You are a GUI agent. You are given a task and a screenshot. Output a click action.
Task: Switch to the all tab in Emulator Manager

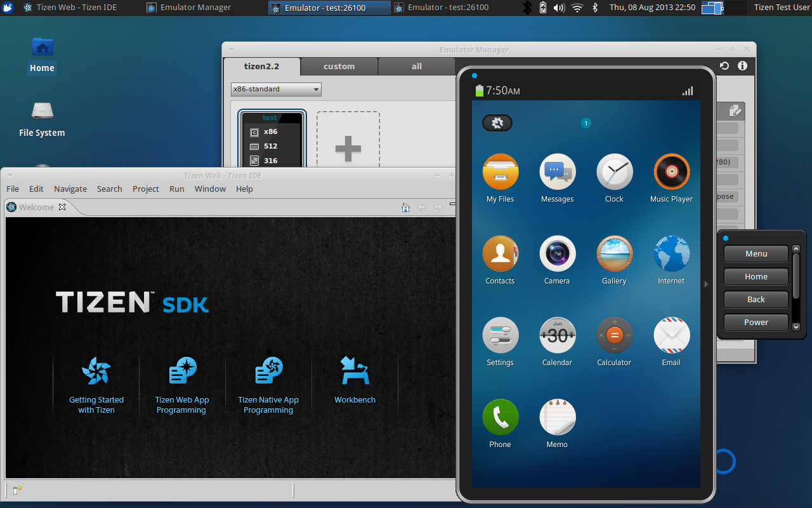coord(417,67)
